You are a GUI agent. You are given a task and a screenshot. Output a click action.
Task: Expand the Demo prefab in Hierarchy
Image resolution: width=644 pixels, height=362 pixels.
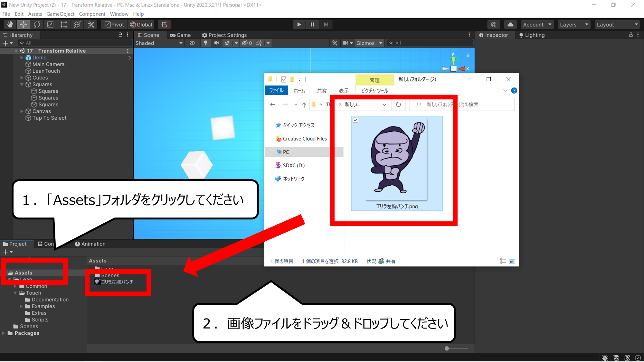22,58
